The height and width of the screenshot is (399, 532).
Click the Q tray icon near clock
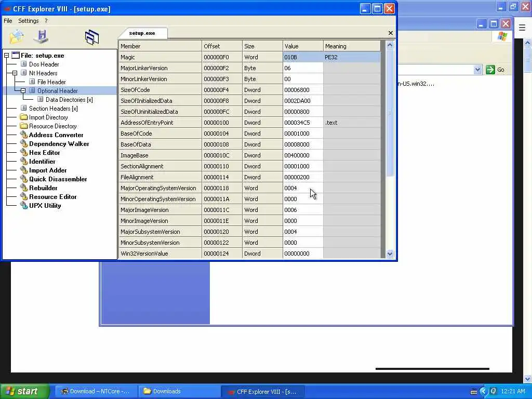[x=494, y=392]
